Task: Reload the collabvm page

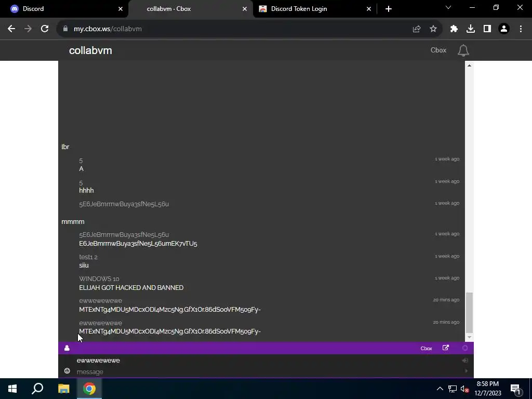Action: 45,29
